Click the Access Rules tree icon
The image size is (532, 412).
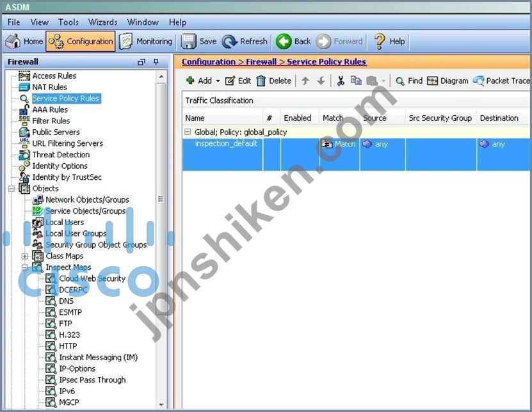pos(24,75)
